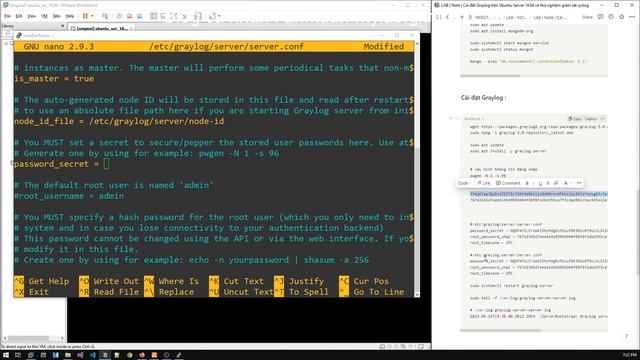Click the VMware library horizontal scrollbar
The image size is (640, 360).
[x=33, y=338]
